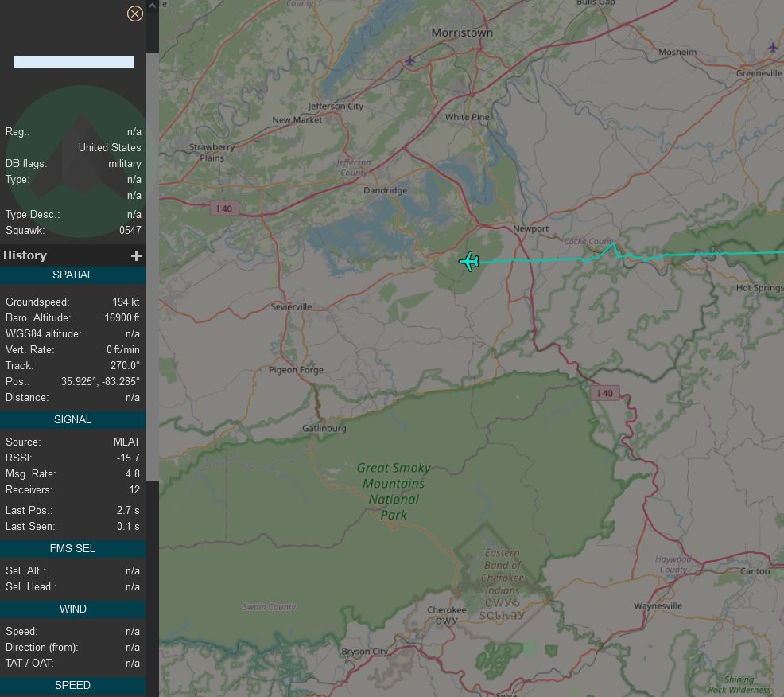784x697 pixels.
Task: Click the I 40 shield near state border
Action: tap(604, 393)
